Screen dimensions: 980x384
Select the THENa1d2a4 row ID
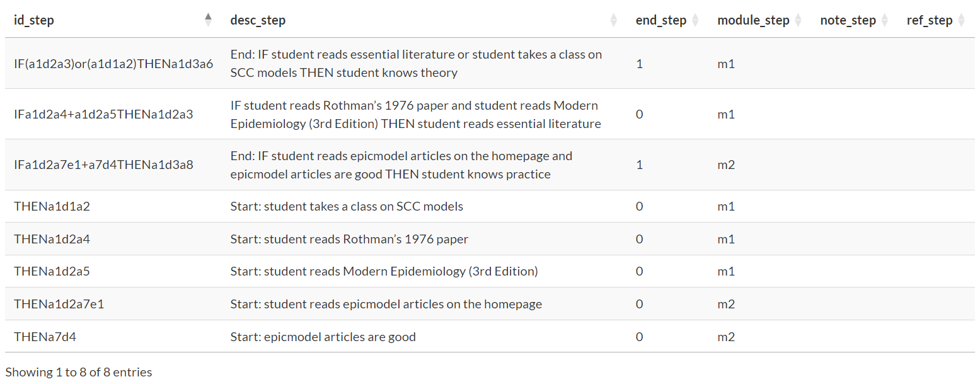(x=56, y=239)
